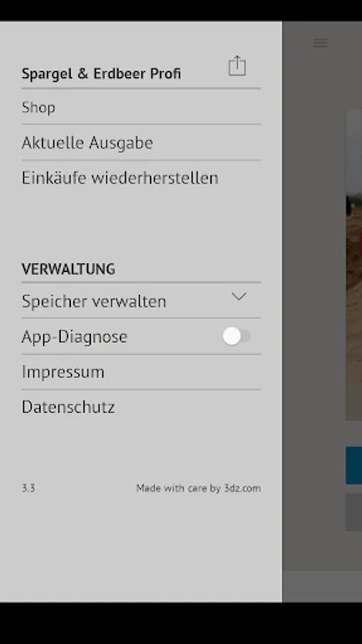This screenshot has height=644, width=362.
Task: Tap the blue button below the cover
Action: 354,465
